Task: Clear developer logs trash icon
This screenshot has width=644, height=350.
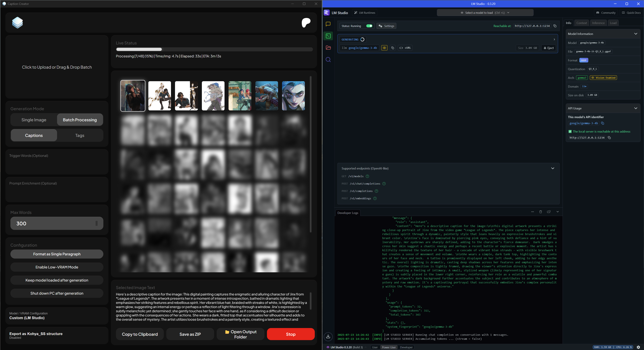Action: click(x=540, y=212)
